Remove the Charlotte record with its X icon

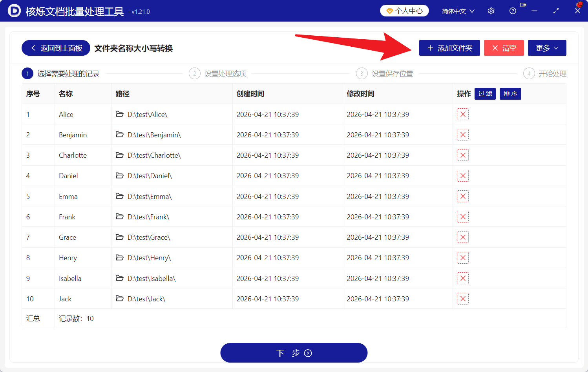click(462, 155)
